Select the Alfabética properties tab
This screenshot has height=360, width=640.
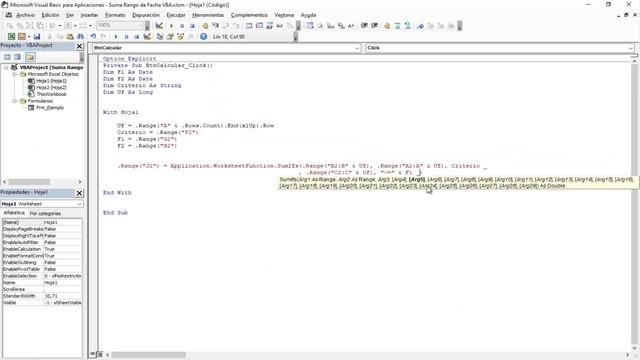pos(14,213)
